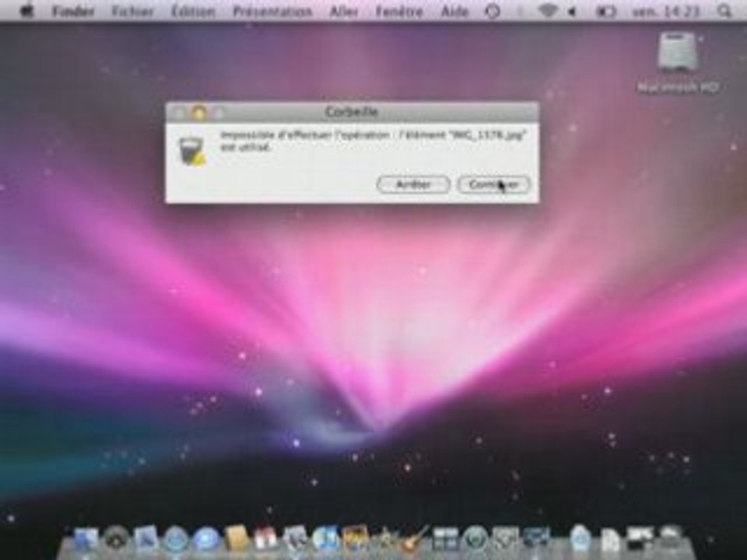747x560 pixels.
Task: Click the Arrêter button in the dialog
Action: pyautogui.click(x=413, y=184)
